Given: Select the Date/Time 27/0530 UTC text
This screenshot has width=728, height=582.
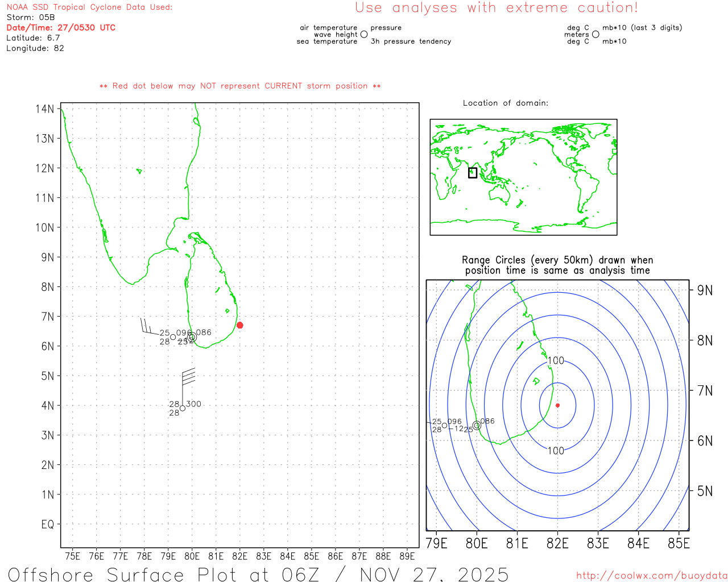Looking at the screenshot, I should 61,28.
